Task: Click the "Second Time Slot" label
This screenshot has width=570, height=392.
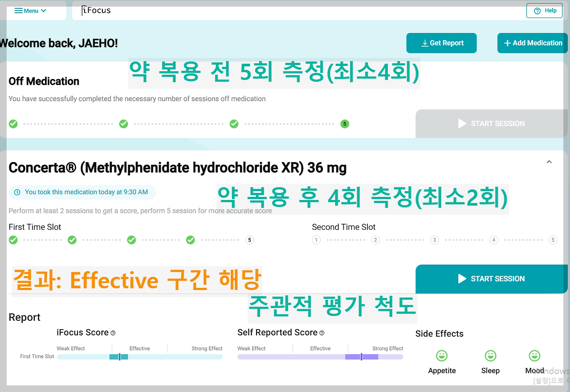Action: [344, 227]
